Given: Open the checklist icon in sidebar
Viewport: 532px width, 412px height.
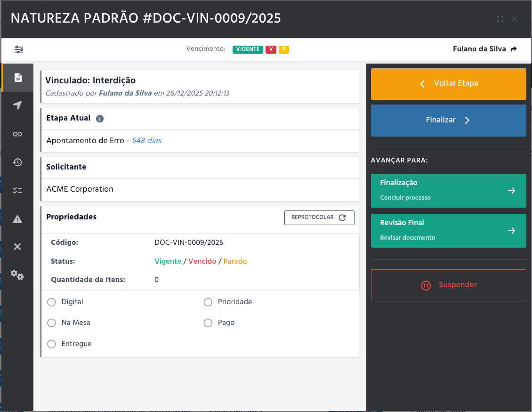Looking at the screenshot, I should [17, 190].
